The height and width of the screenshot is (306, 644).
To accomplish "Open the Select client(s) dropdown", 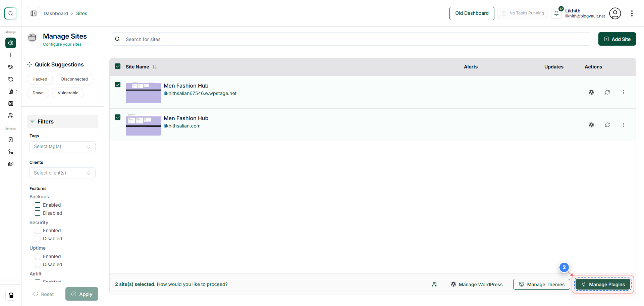I will pyautogui.click(x=62, y=172).
